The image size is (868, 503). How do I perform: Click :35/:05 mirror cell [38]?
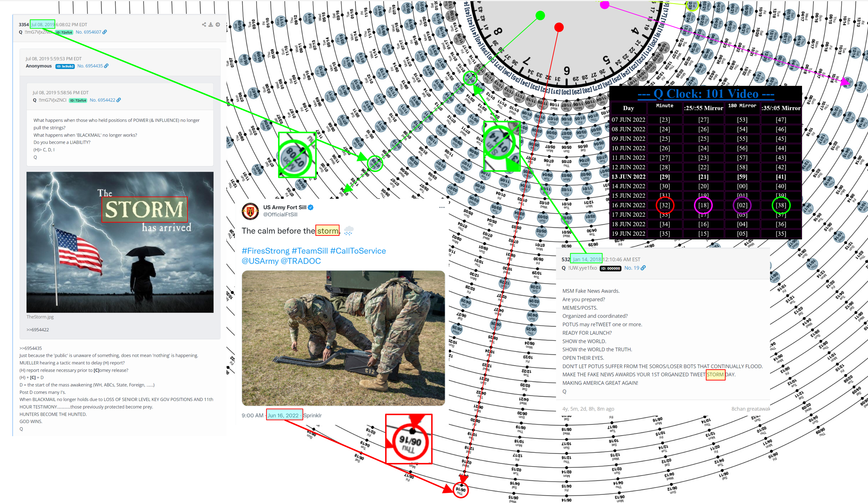coord(780,205)
